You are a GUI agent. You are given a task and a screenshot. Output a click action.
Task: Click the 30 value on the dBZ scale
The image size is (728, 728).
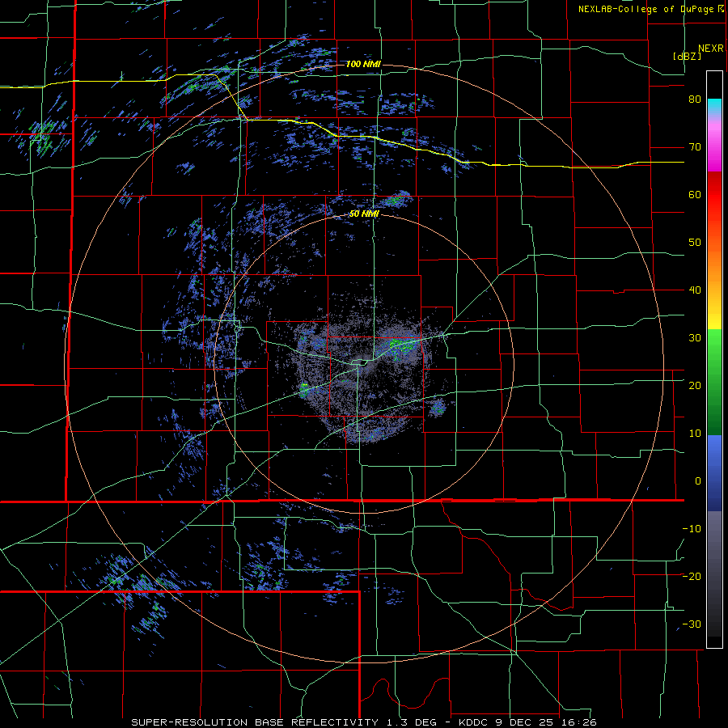click(695, 338)
